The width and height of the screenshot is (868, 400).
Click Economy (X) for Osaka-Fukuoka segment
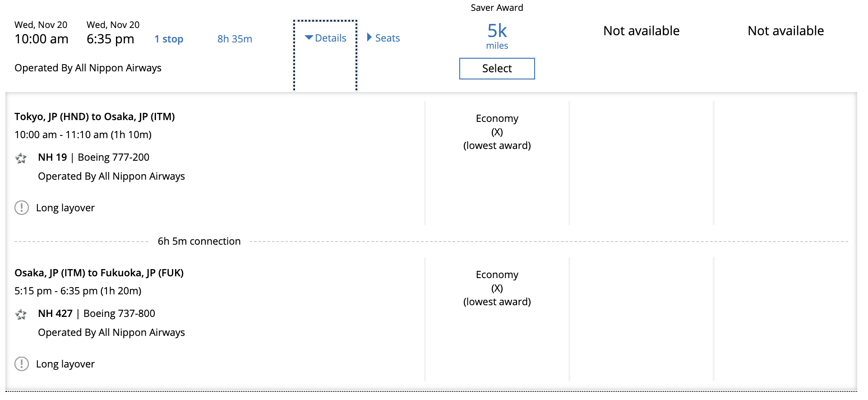[497, 288]
